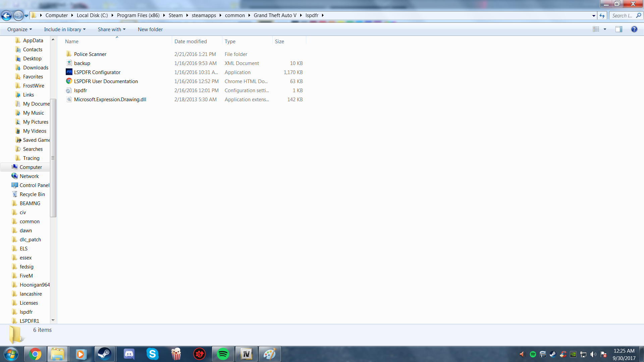Expand the Include in library dropdown

coord(65,29)
